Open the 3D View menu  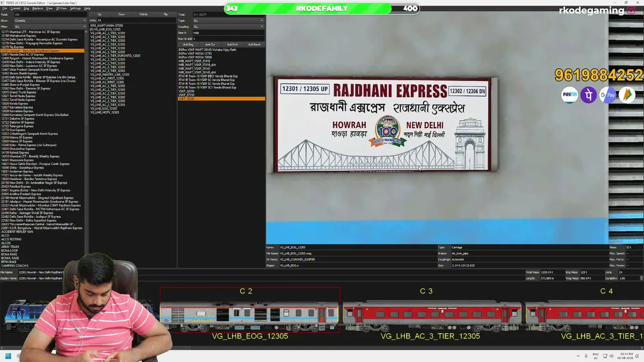point(61,9)
